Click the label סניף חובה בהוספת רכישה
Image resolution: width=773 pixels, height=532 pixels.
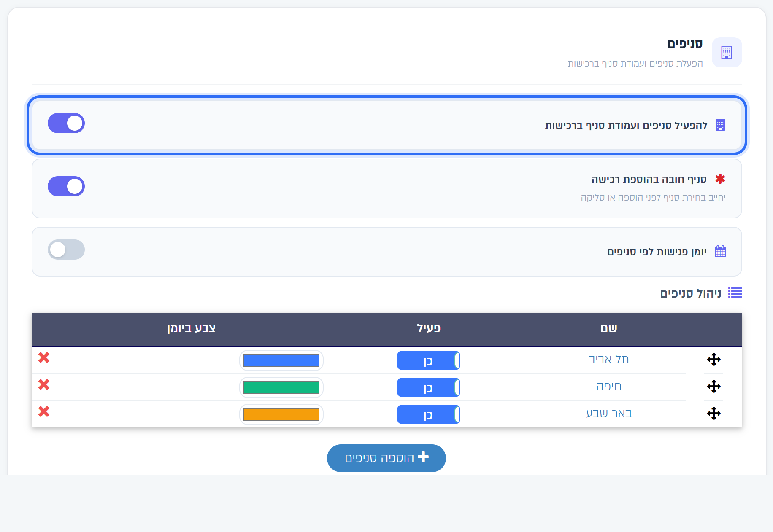tap(649, 179)
